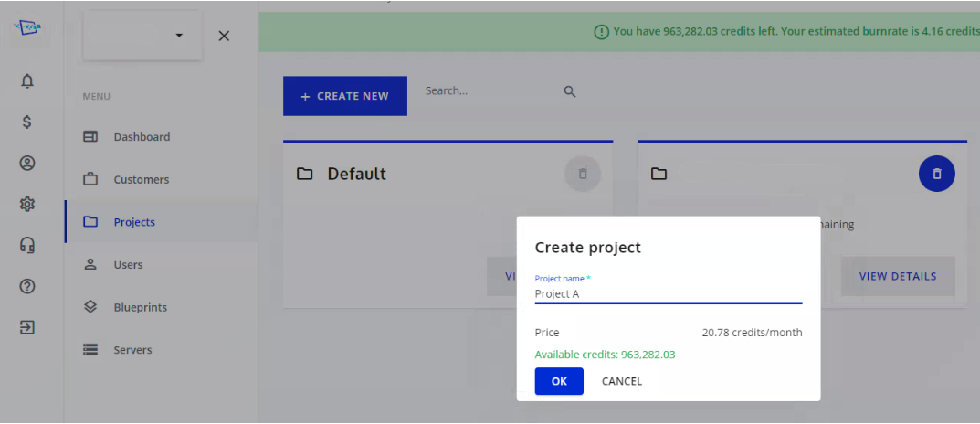
Task: Go to Customers in the menu
Action: point(141,180)
